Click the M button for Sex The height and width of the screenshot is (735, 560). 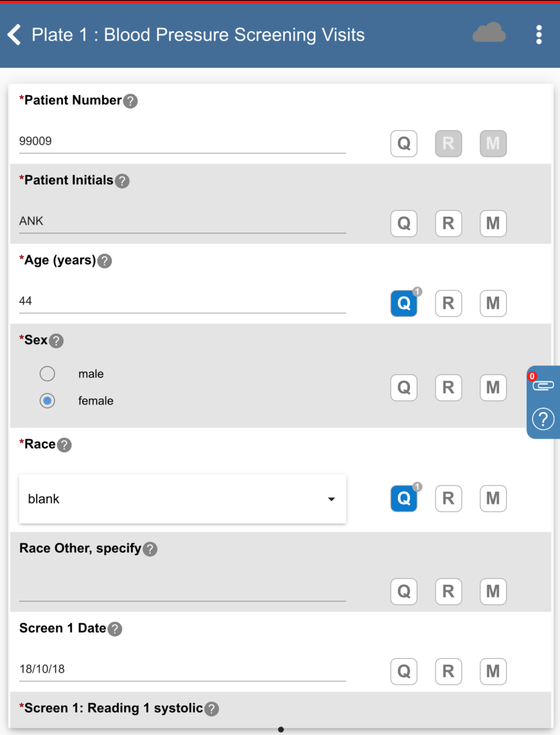point(493,387)
